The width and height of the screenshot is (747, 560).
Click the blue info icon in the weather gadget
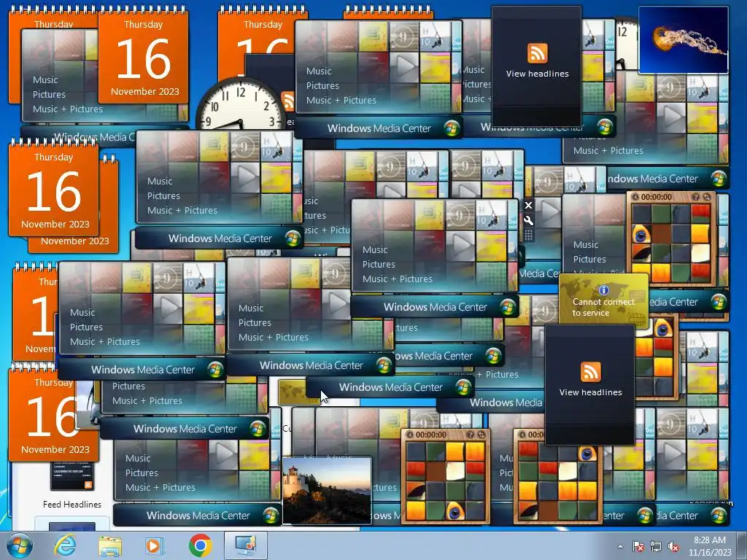click(x=603, y=289)
